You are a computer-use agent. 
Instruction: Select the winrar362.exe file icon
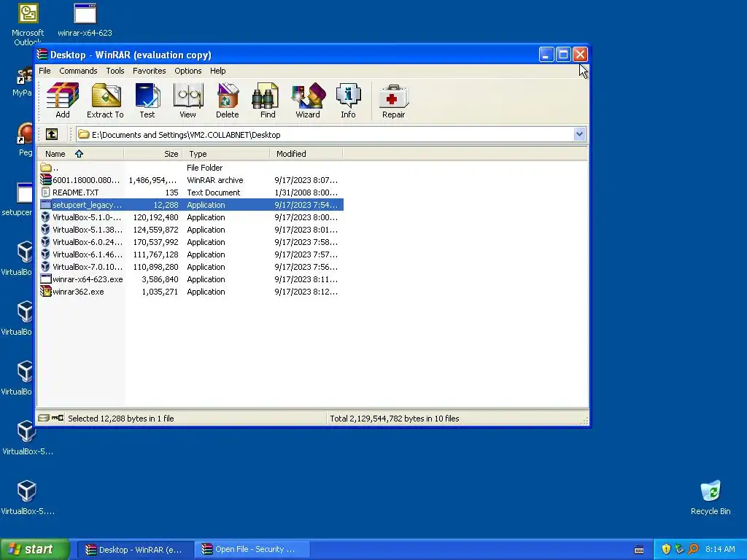46,292
